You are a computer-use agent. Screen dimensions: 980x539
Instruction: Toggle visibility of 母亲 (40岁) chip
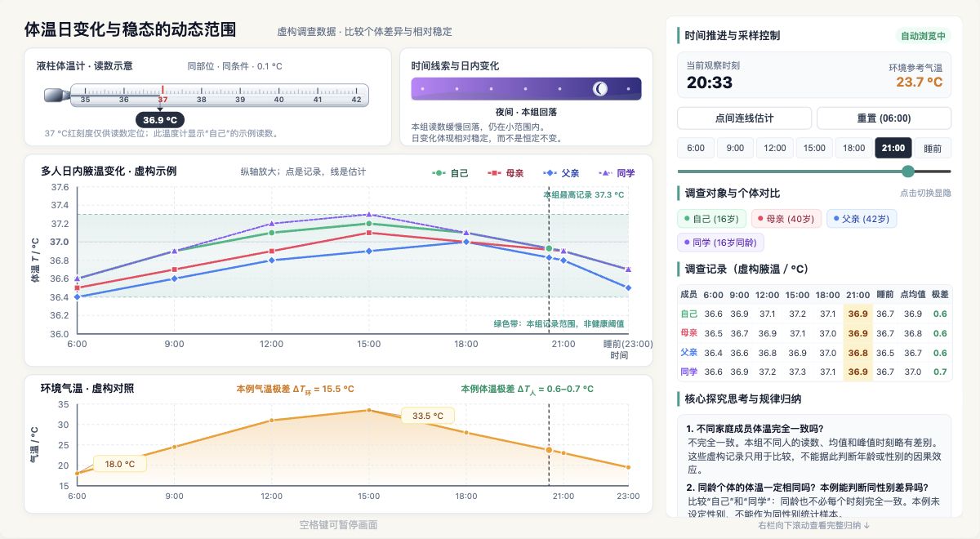(x=785, y=219)
